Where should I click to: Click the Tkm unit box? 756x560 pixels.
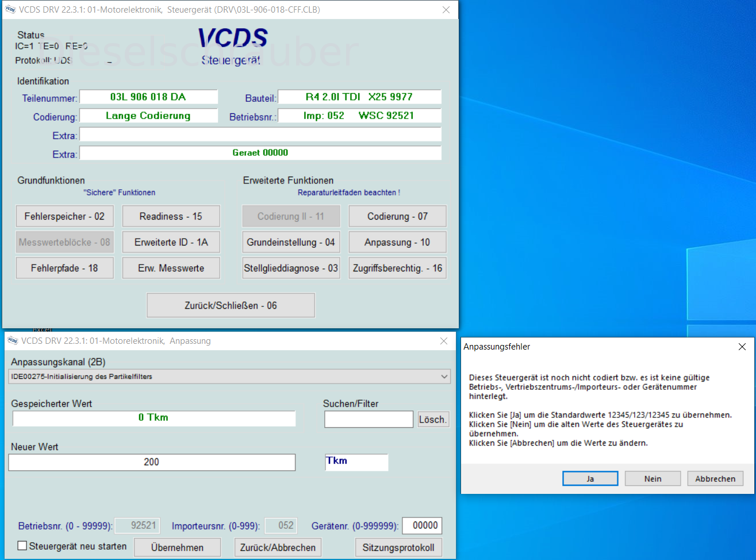[356, 462]
